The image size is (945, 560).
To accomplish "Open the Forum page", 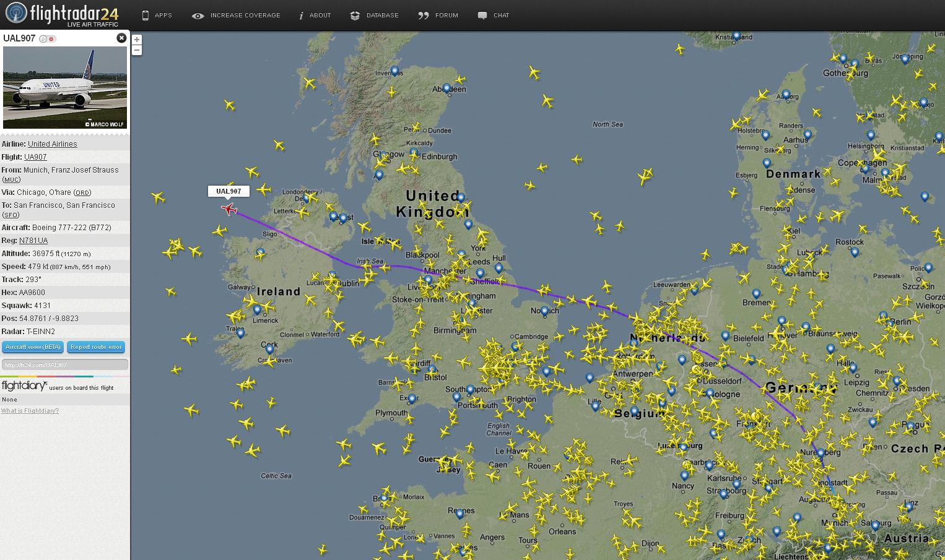I will point(438,15).
